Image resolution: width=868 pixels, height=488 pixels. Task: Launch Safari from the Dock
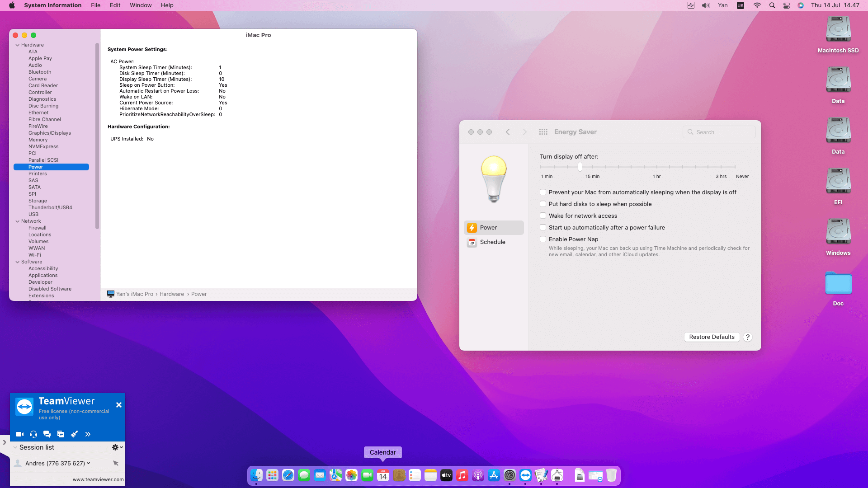[x=288, y=475]
